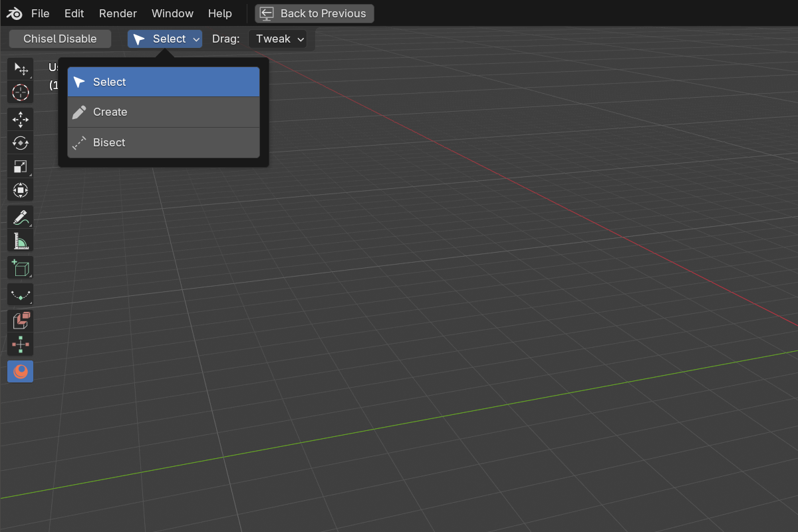Viewport: 798px width, 532px height.
Task: Choose Select option in dropdown list
Action: point(164,82)
